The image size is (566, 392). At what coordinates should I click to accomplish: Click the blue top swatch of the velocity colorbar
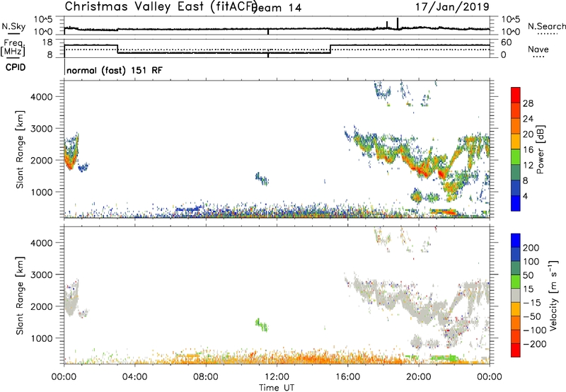tap(516, 241)
